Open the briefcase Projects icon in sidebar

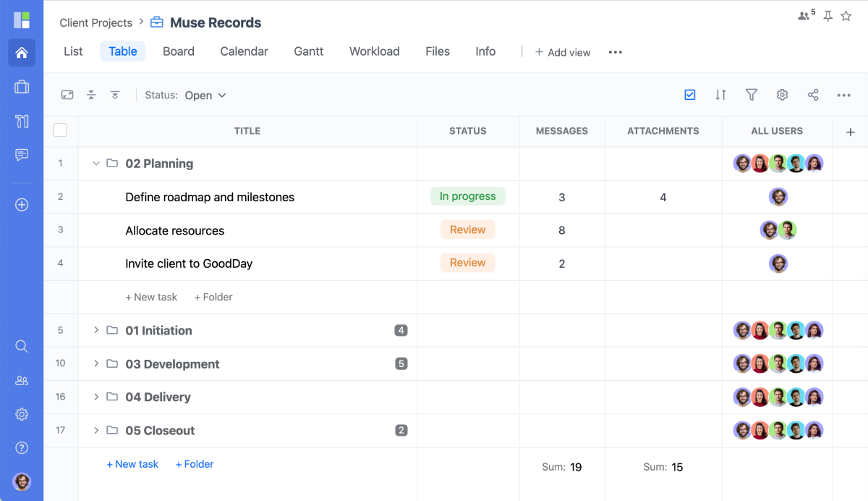pyautogui.click(x=22, y=87)
